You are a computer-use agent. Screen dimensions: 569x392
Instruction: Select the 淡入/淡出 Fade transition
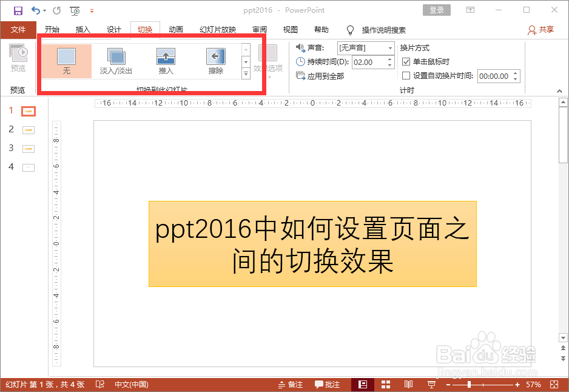(116, 61)
